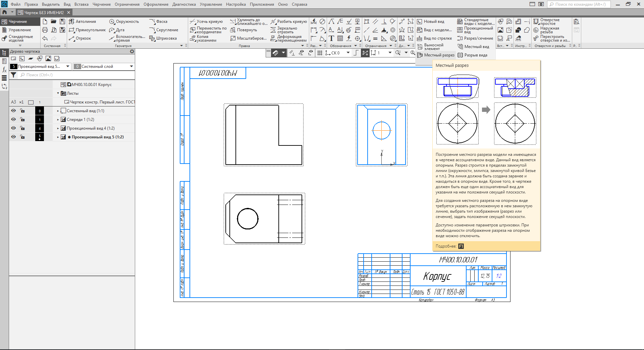Toggle visibility of Проекционный вид 4
This screenshot has width=644, height=350.
tap(13, 128)
